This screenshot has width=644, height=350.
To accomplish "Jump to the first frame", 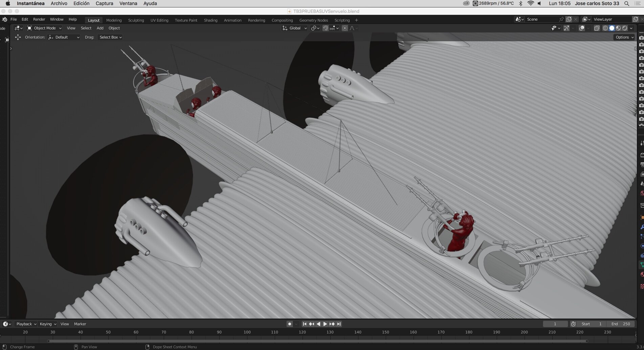I will click(305, 324).
